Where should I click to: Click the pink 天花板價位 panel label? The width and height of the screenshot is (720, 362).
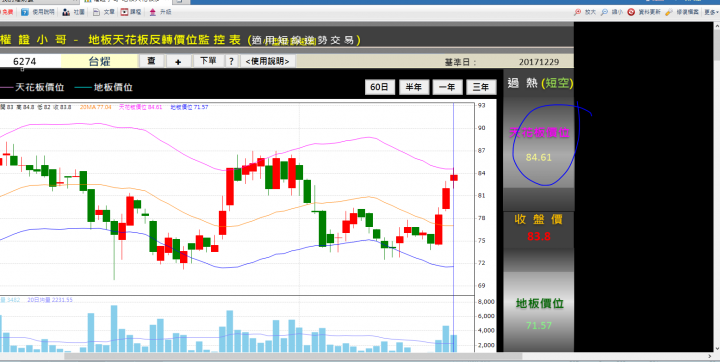[539, 133]
